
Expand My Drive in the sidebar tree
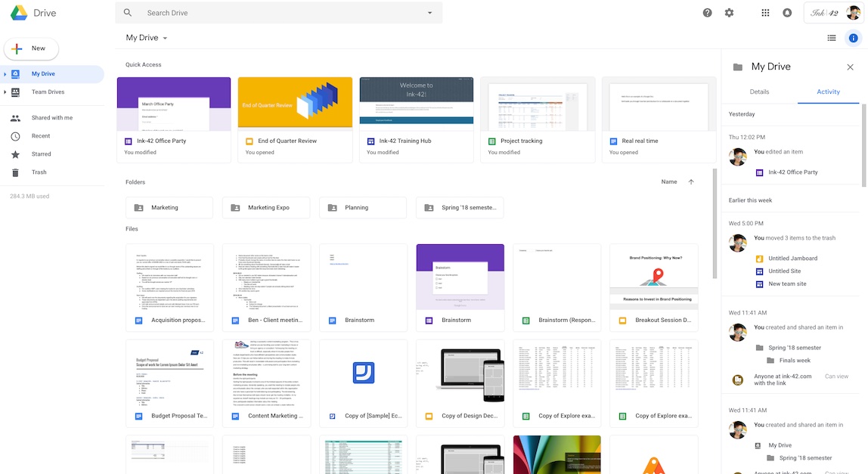click(6, 73)
